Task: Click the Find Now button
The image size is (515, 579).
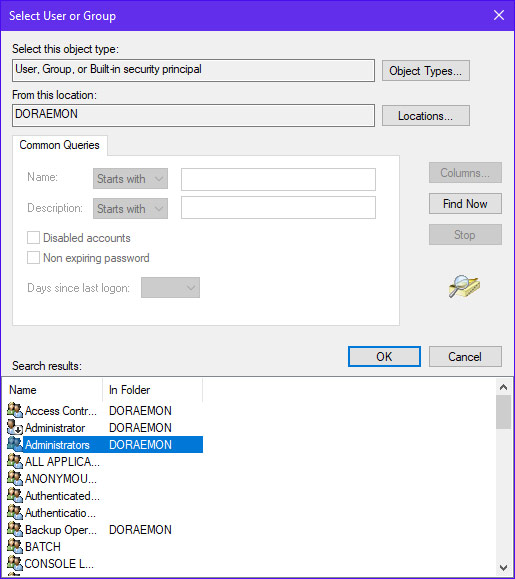Action: 465,204
